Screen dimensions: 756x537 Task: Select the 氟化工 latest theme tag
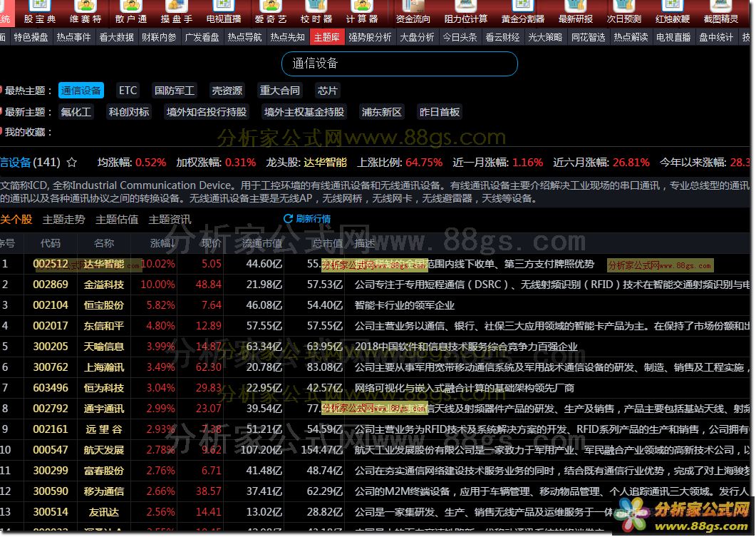[76, 113]
